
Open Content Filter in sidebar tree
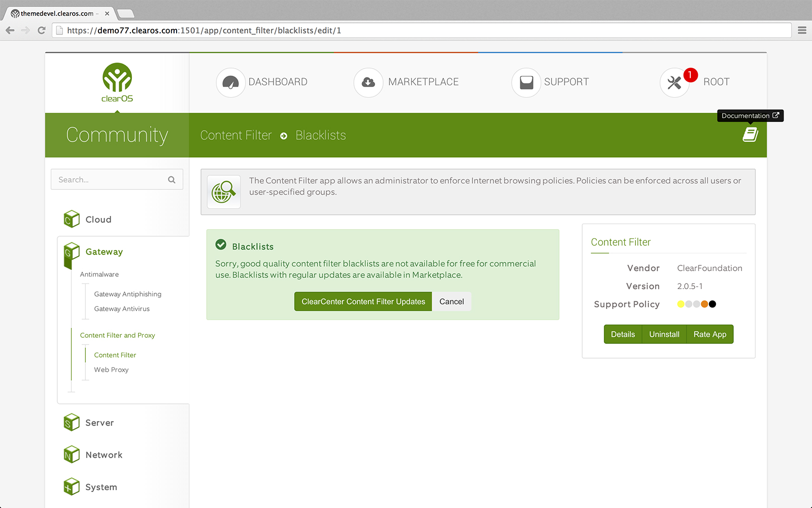pos(115,355)
